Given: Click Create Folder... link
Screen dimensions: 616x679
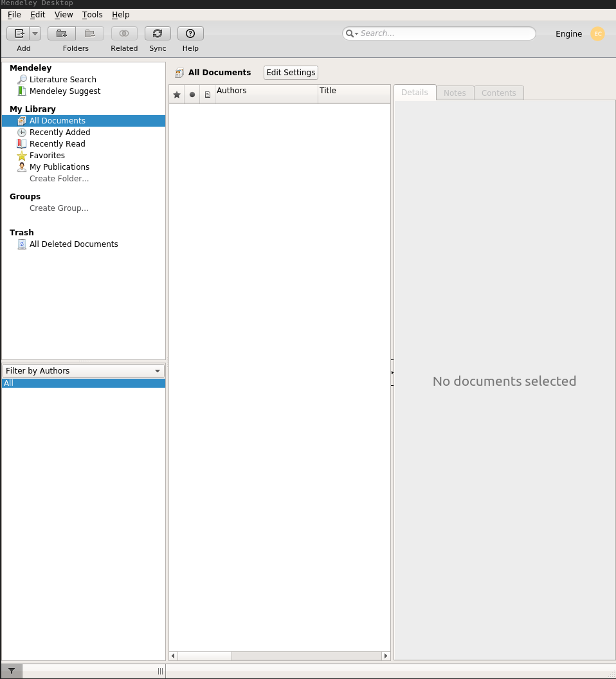Looking at the screenshot, I should click(59, 178).
